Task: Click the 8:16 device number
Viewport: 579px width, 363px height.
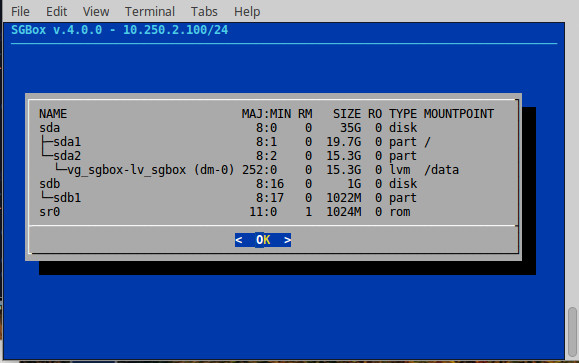Action: 270,184
